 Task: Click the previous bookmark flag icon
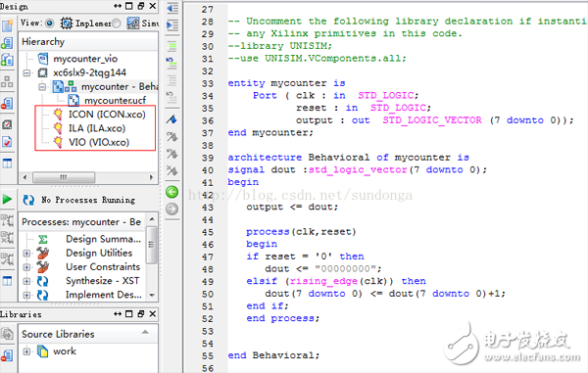pos(171,154)
